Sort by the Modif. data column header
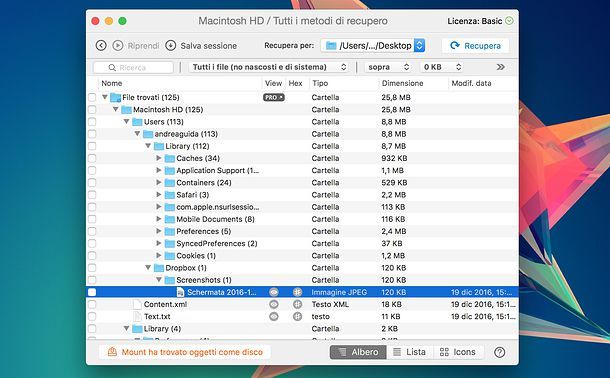The image size is (610, 378). 471,83
